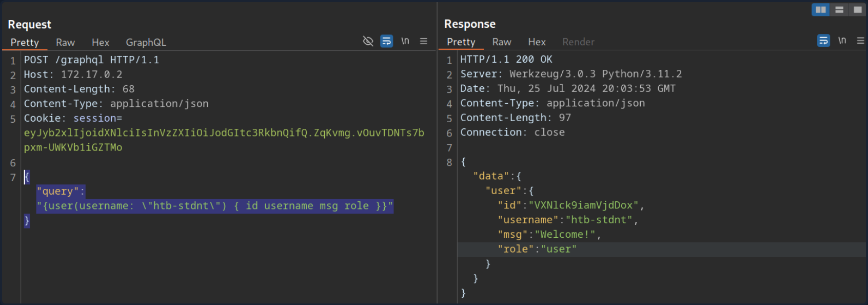Click the Date: Thu, 25 Jul 2024 header
Screen dimensions: 868x305
tap(567, 88)
